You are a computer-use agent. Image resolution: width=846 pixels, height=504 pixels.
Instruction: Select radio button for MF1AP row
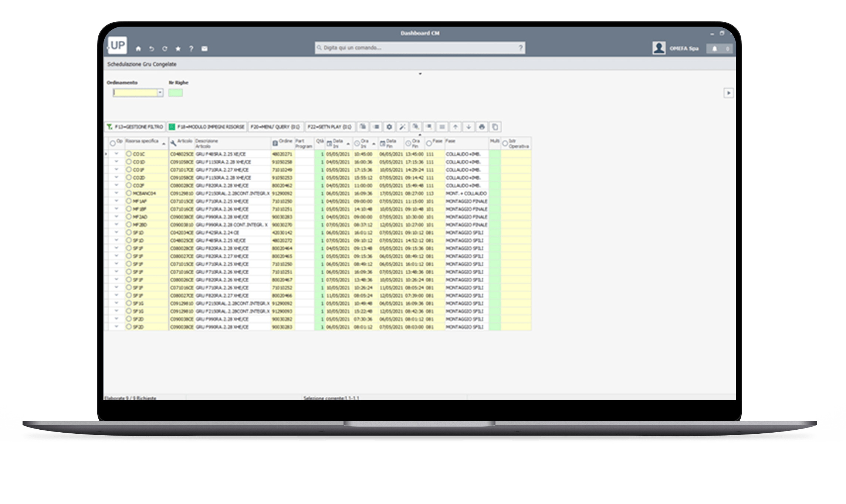pos(129,201)
